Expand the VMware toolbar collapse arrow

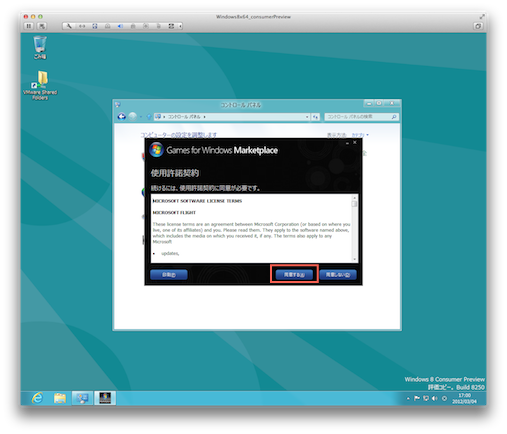click(x=180, y=26)
